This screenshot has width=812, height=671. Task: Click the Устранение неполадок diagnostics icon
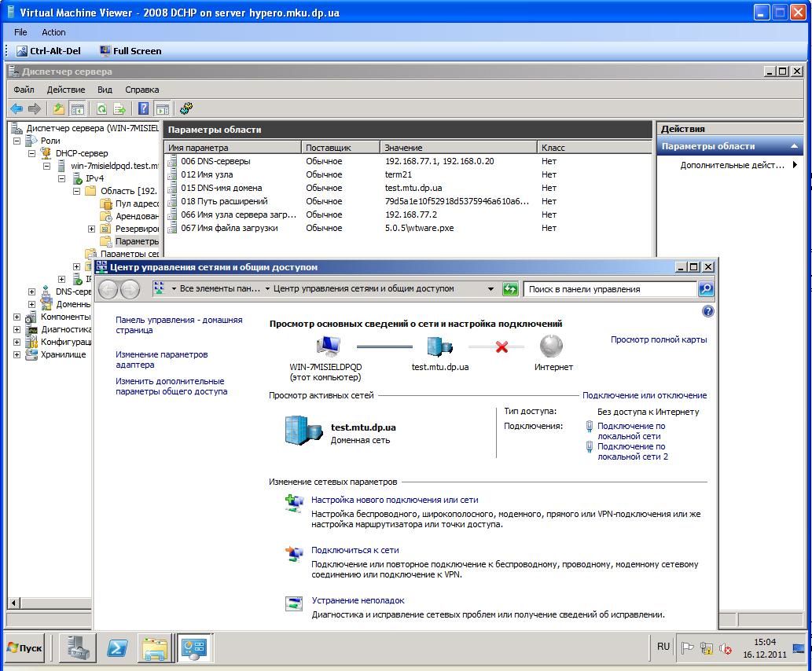tap(293, 604)
